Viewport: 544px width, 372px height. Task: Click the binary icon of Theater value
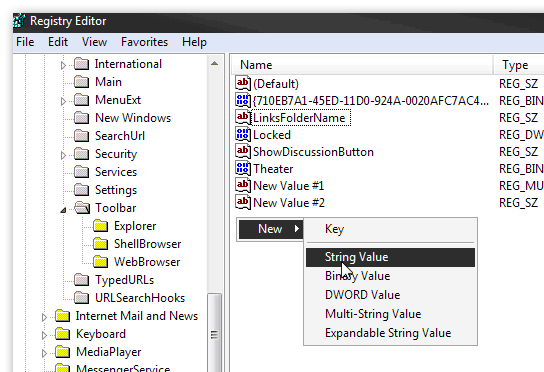tap(243, 168)
